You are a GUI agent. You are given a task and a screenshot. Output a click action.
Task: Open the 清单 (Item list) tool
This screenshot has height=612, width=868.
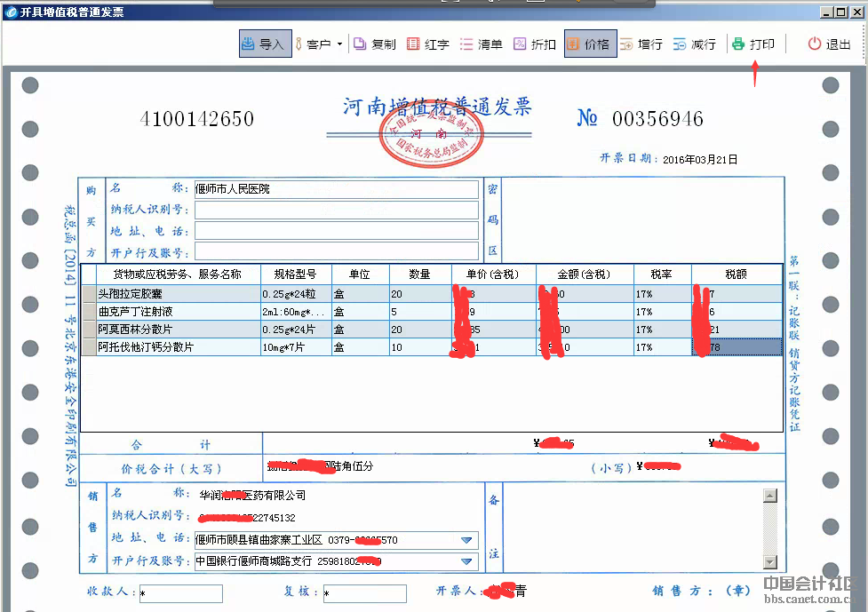click(x=481, y=44)
